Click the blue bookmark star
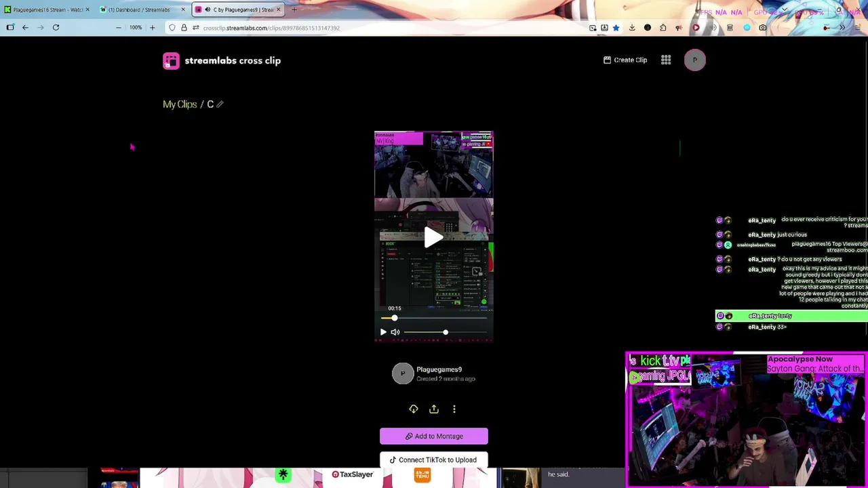The height and width of the screenshot is (488, 868). point(616,28)
